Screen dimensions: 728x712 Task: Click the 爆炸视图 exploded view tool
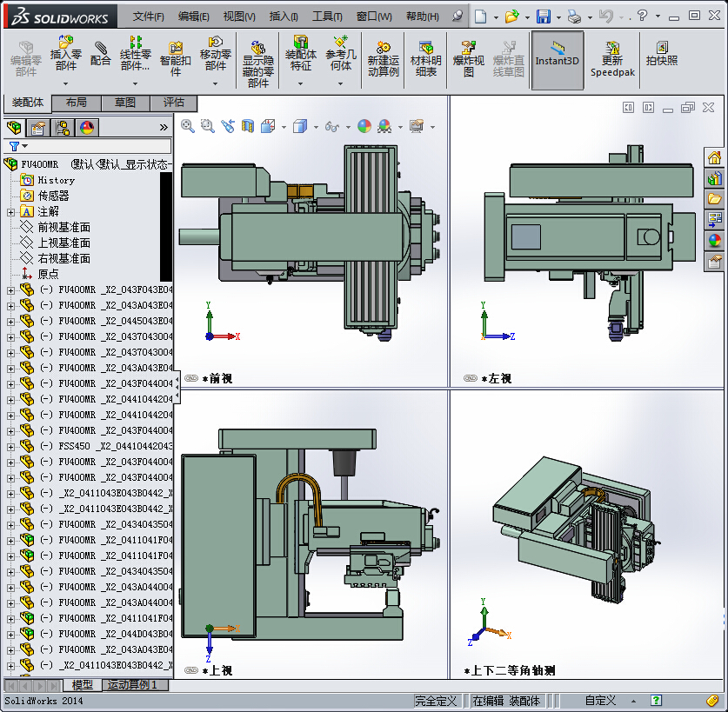[469, 59]
